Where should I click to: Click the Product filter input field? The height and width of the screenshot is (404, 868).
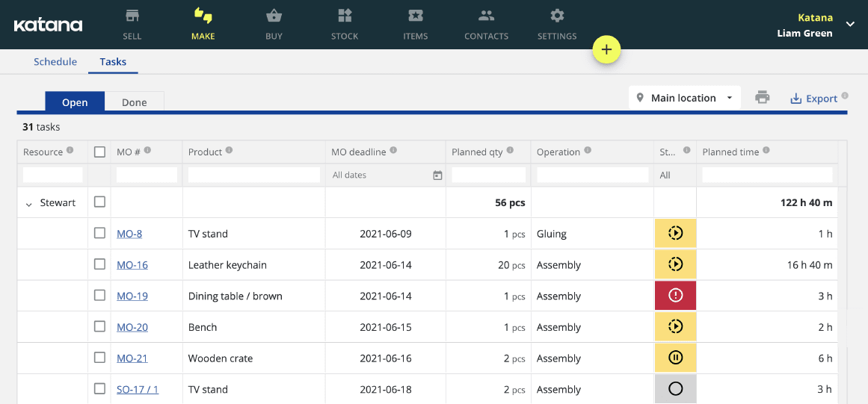pos(254,175)
